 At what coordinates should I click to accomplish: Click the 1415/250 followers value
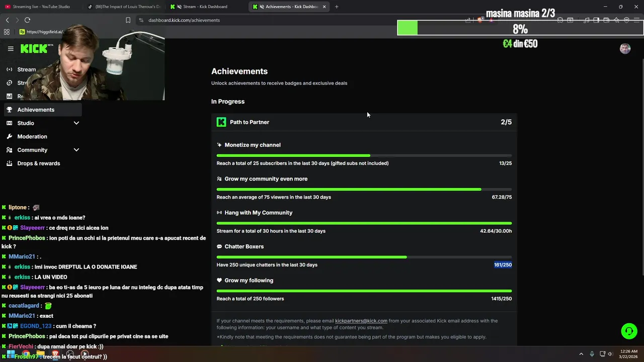tap(501, 299)
